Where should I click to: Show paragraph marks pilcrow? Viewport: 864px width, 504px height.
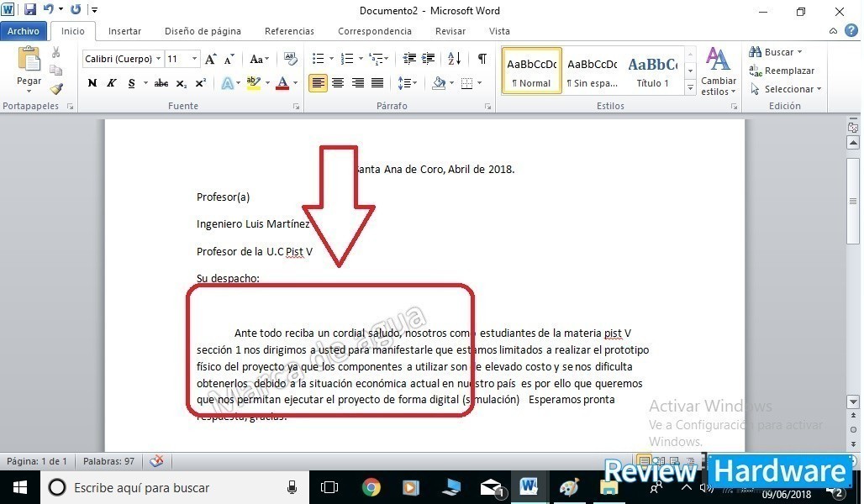(x=482, y=59)
